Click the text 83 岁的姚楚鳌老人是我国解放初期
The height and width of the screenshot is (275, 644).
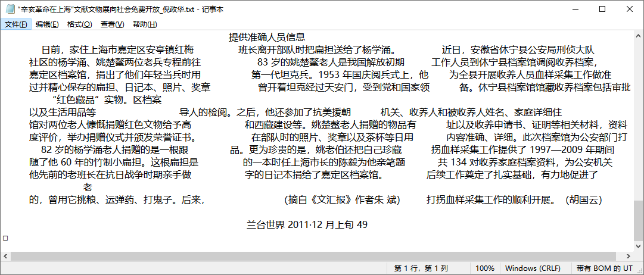(x=331, y=62)
